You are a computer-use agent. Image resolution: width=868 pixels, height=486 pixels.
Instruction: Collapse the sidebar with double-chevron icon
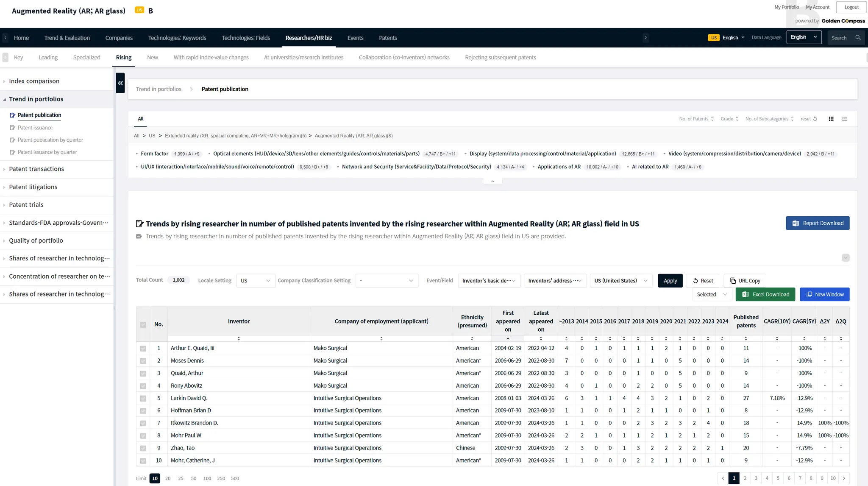click(120, 83)
